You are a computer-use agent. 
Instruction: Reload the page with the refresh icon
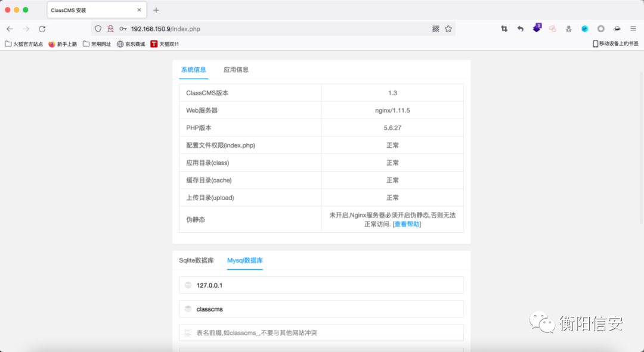point(42,29)
